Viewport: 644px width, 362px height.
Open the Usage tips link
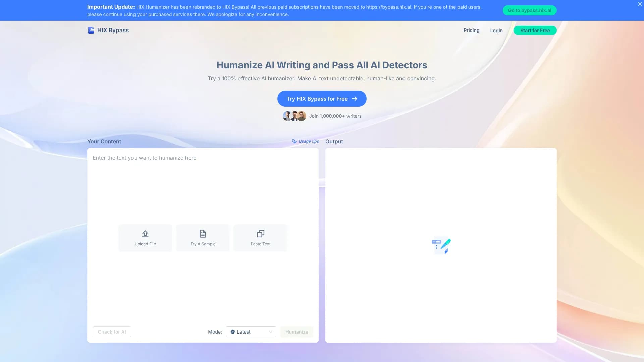308,141
